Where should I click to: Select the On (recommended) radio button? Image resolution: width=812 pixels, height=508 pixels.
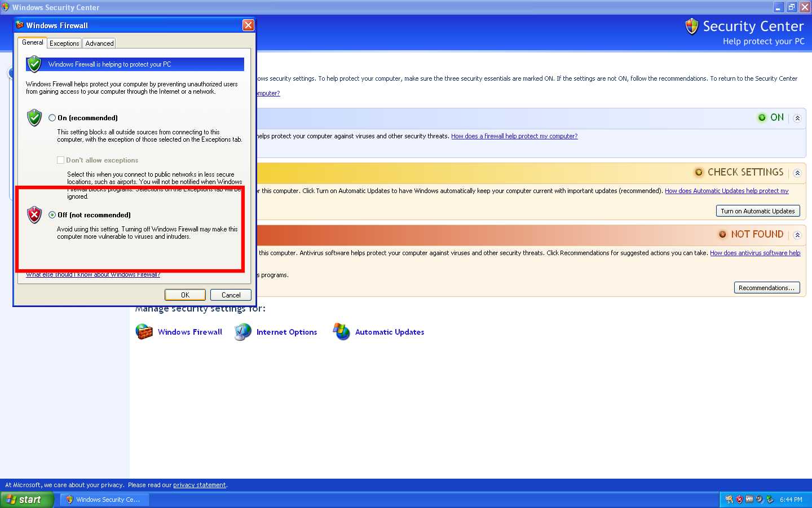tap(52, 118)
